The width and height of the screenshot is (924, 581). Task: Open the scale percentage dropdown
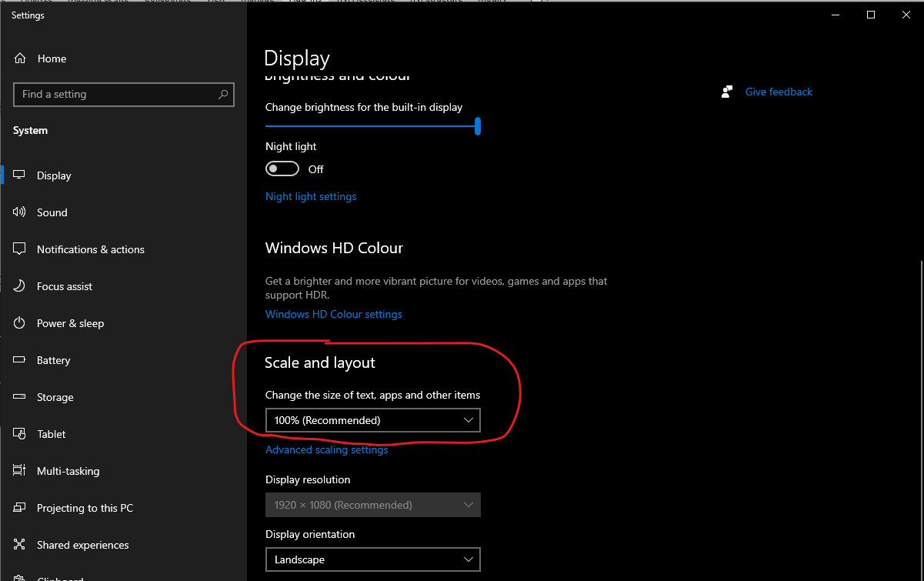click(372, 420)
